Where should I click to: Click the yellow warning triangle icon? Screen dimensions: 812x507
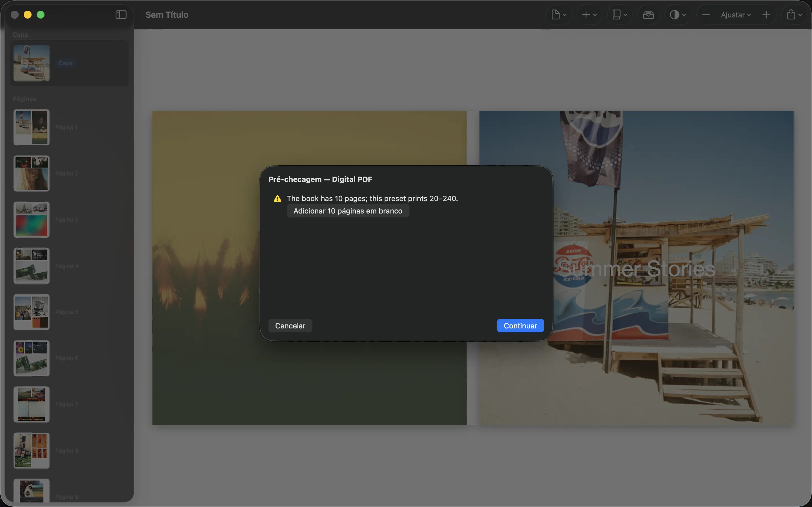pos(277,199)
